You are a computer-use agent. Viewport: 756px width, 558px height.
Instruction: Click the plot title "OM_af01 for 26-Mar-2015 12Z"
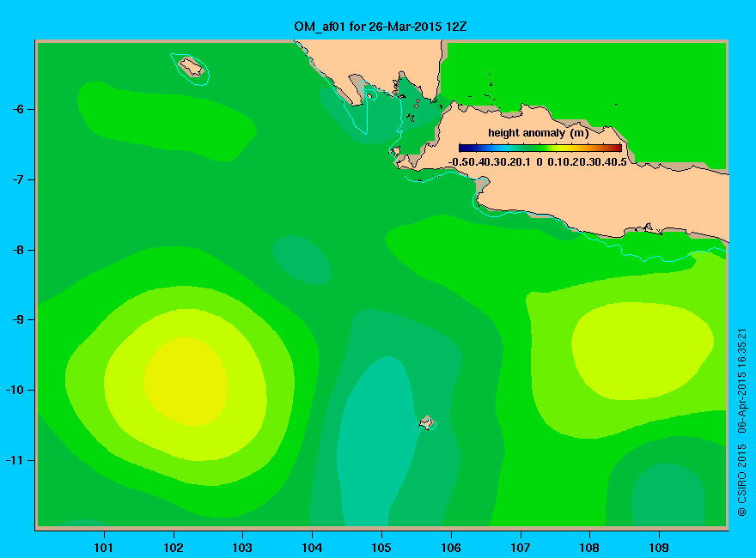pyautogui.click(x=381, y=27)
